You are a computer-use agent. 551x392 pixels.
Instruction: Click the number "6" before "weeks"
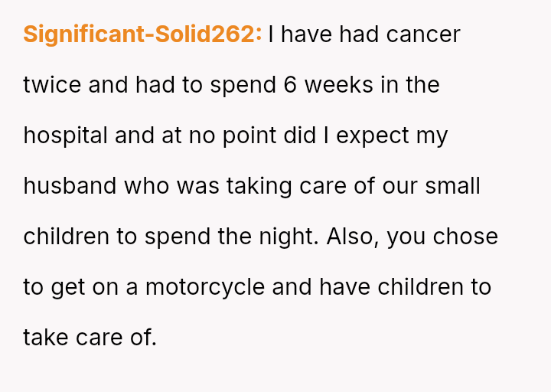[290, 85]
